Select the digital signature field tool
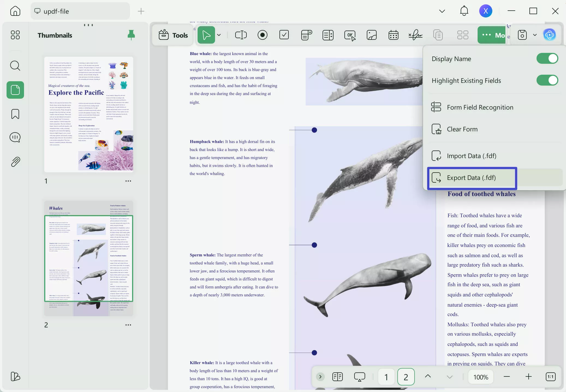The height and width of the screenshot is (392, 566). tap(415, 35)
